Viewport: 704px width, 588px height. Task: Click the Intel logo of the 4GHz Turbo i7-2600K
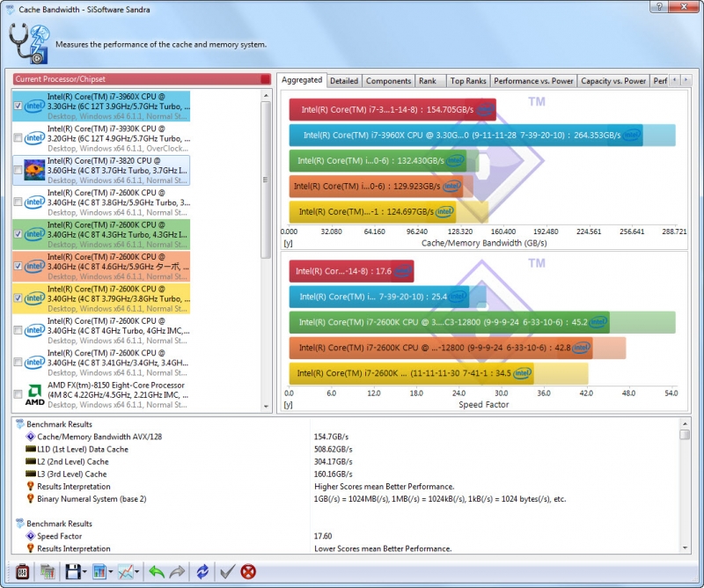[x=34, y=331]
